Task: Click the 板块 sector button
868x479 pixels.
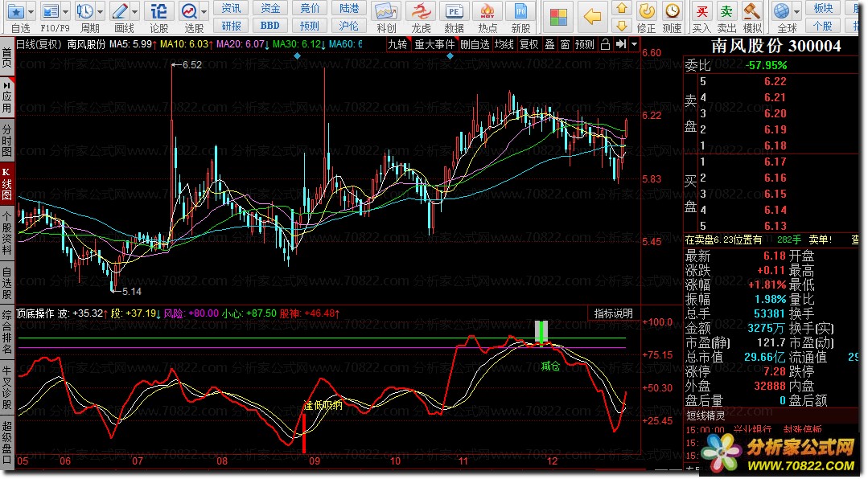Action: coord(823,8)
